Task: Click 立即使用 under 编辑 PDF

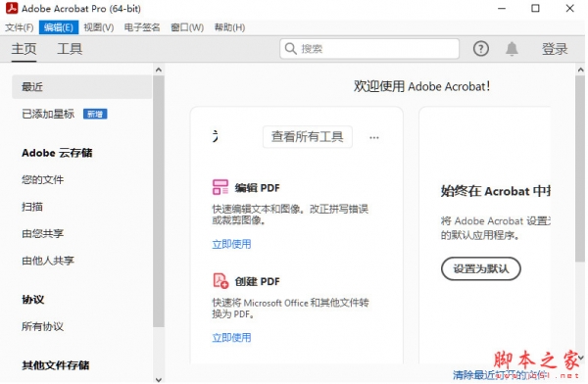Action: 231,244
